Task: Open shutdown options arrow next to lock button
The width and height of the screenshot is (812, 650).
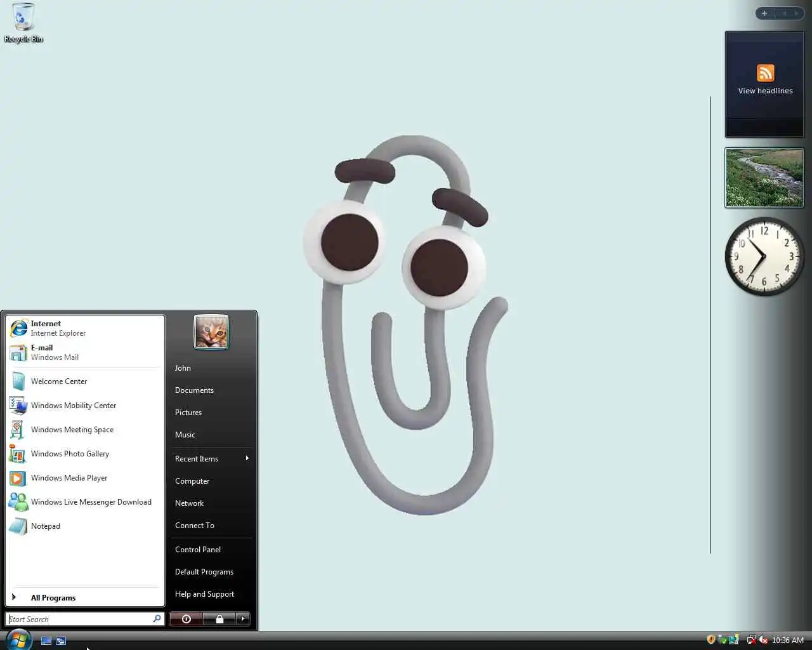Action: pyautogui.click(x=242, y=619)
